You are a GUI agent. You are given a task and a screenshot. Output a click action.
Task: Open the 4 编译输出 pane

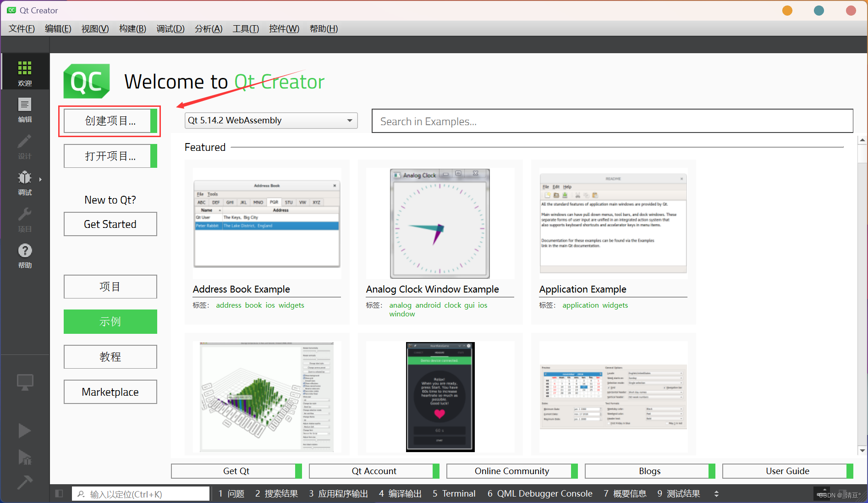click(x=400, y=494)
